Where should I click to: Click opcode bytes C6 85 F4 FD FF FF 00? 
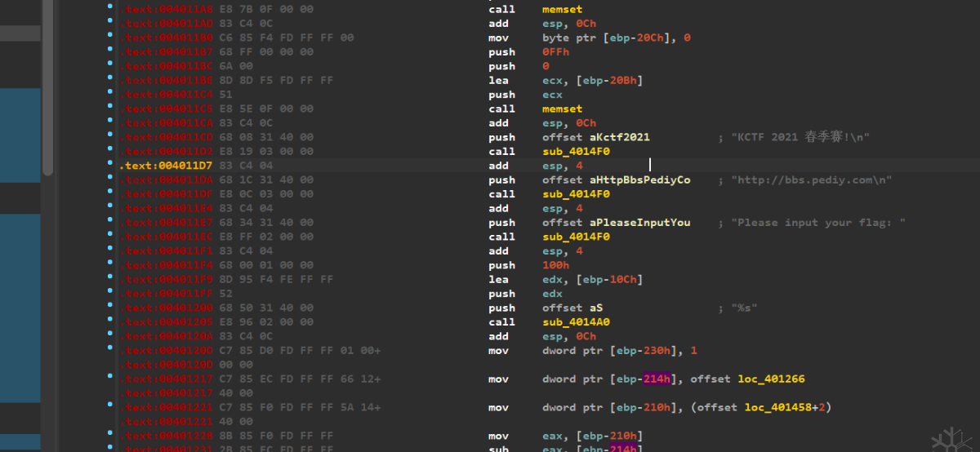286,38
